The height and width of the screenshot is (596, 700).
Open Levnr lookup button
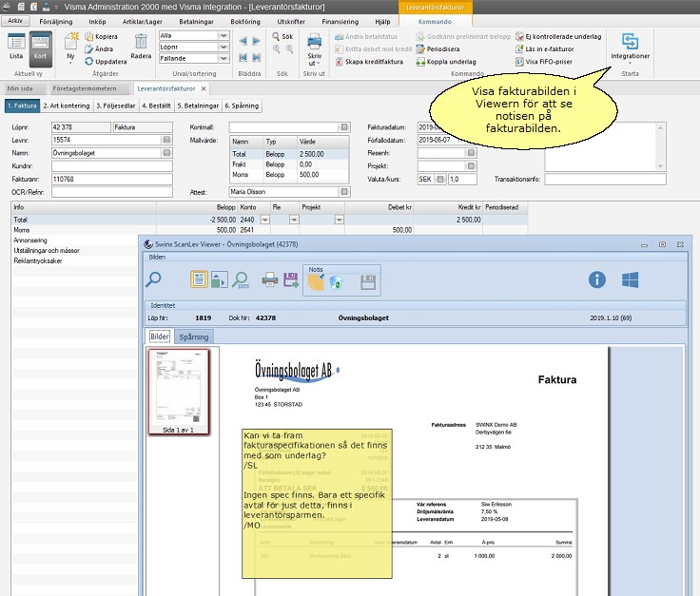(x=167, y=140)
